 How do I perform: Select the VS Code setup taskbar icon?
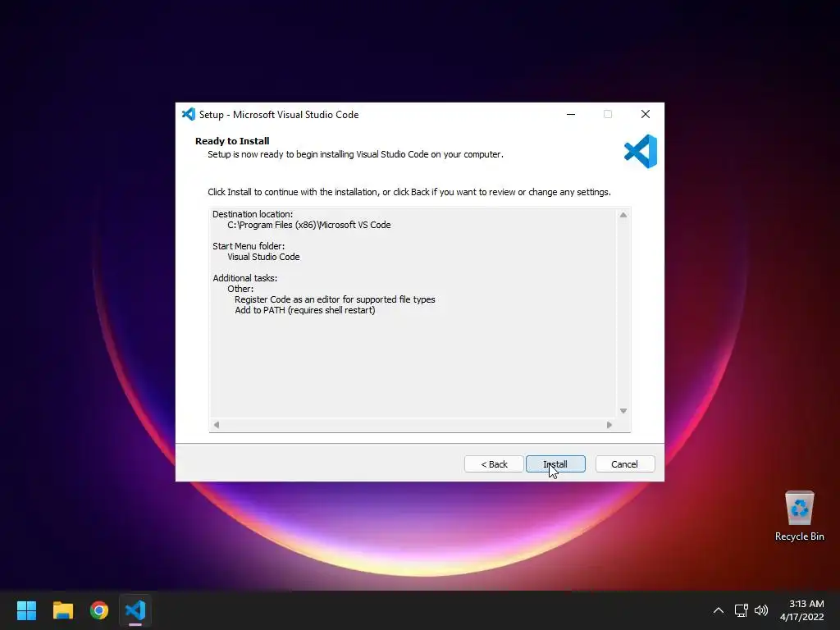pyautogui.click(x=135, y=610)
